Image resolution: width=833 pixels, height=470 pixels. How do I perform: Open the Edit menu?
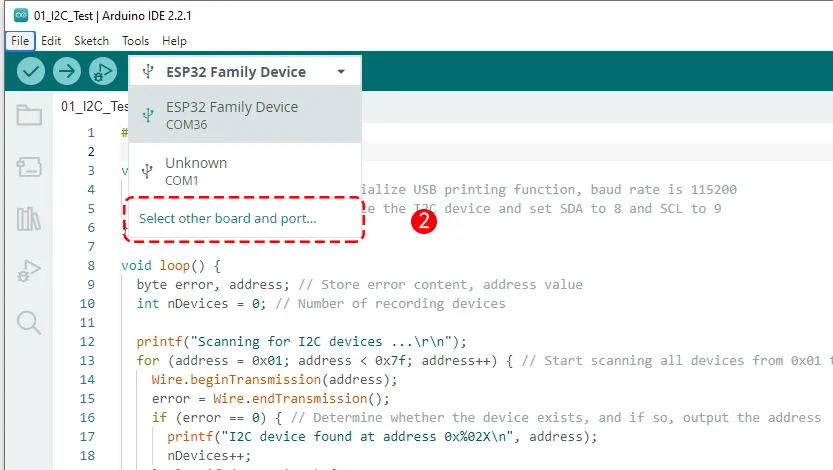tap(51, 41)
